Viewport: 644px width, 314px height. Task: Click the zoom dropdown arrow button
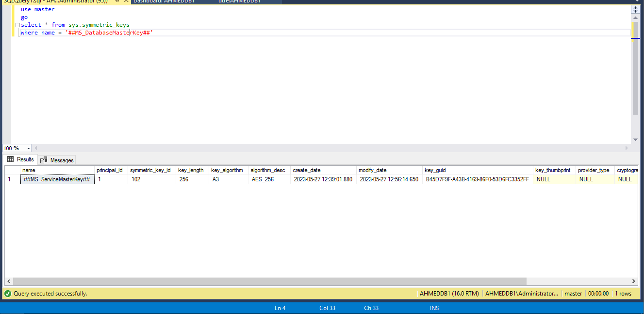click(28, 148)
